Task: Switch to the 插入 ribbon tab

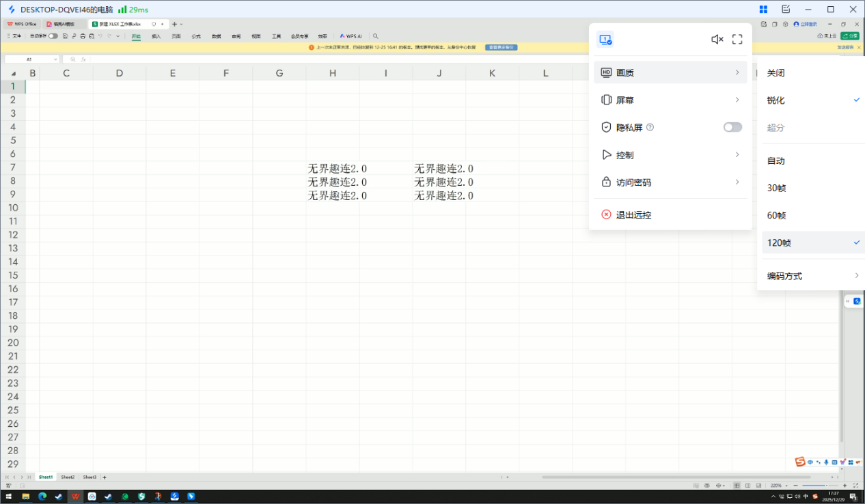Action: pos(156,36)
